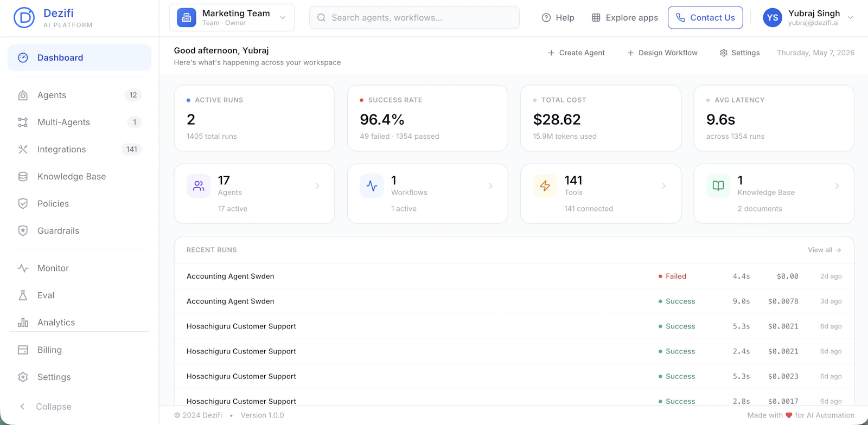Open Knowledge Base card via its chevron
The image size is (868, 425).
[837, 186]
